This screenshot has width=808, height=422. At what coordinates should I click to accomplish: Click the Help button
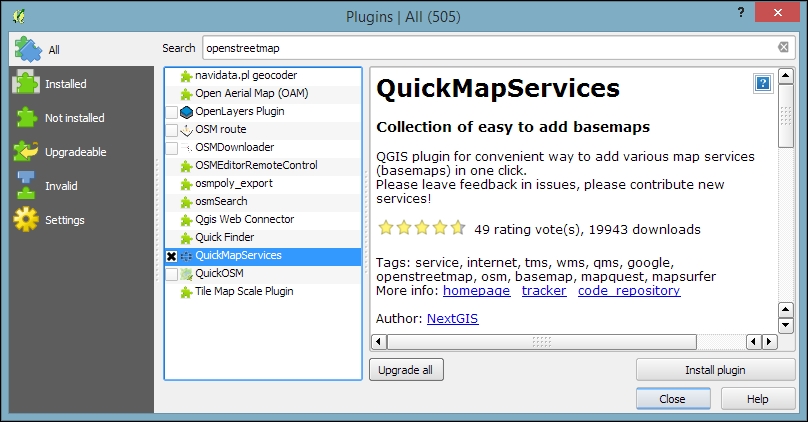pos(758,398)
